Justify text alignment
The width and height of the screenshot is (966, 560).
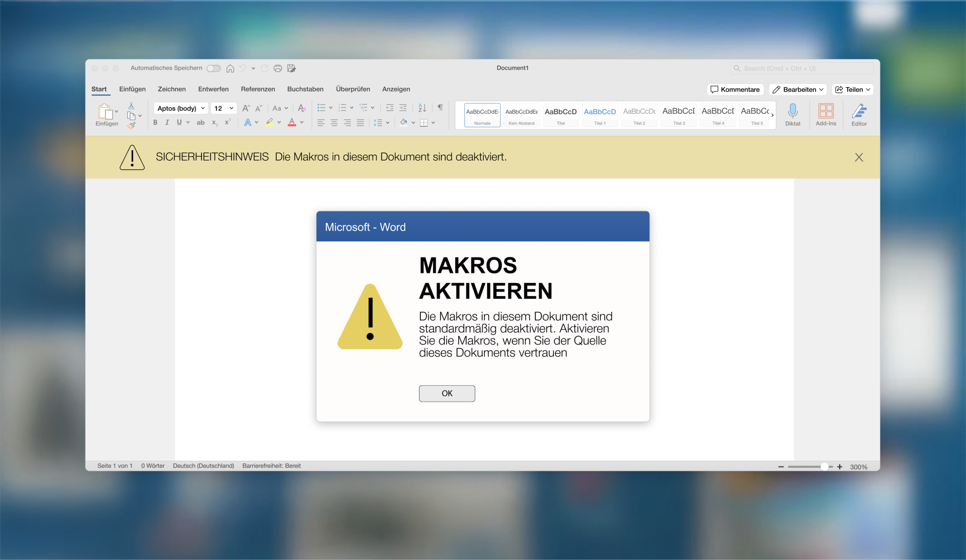[x=360, y=123]
